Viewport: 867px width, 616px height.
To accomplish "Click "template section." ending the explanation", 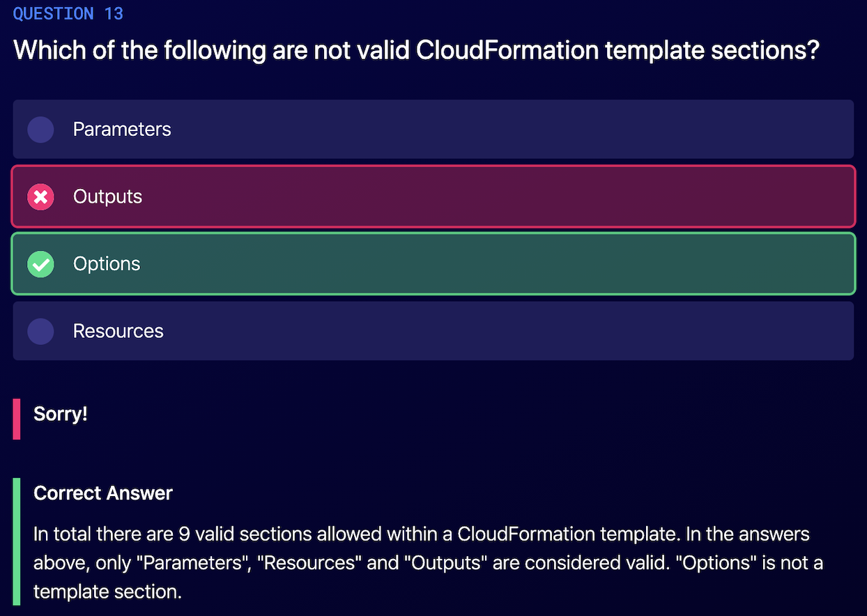I will 107,592.
